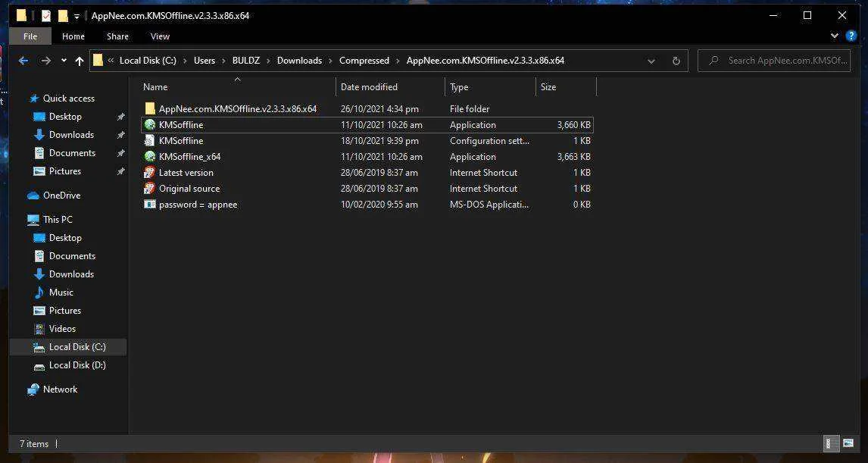The height and width of the screenshot is (463, 868).
Task: Click the Local Disk (D:) drive icon
Action: coord(39,365)
